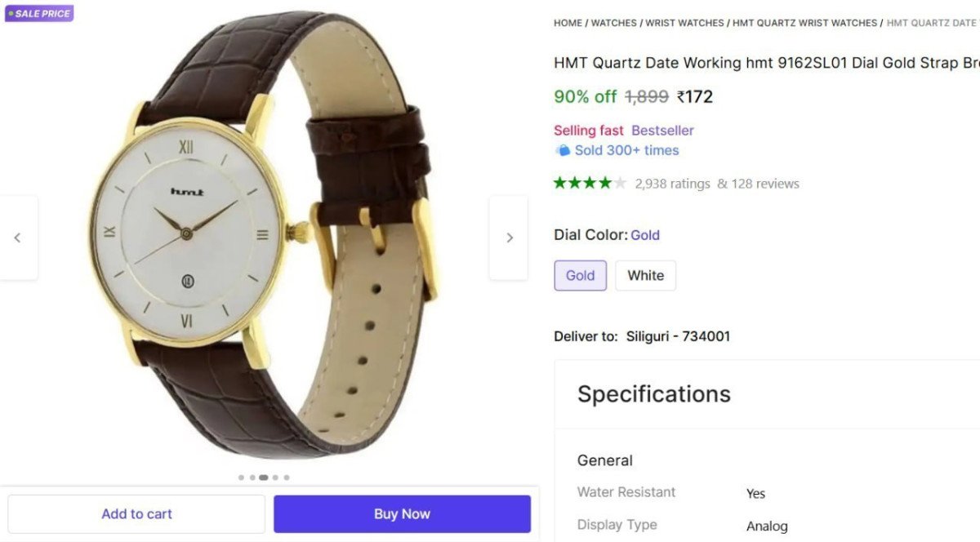
Task: Open the Dial Color 'Gold' dropdown link
Action: coord(645,235)
